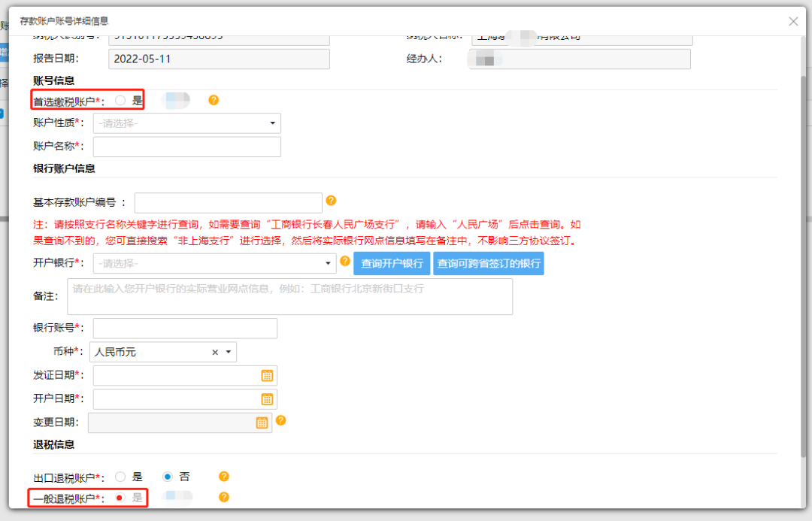Viewport: 812px width, 521px height.
Task: Close the 存款账户账号详细信息 dialog
Action: click(793, 21)
